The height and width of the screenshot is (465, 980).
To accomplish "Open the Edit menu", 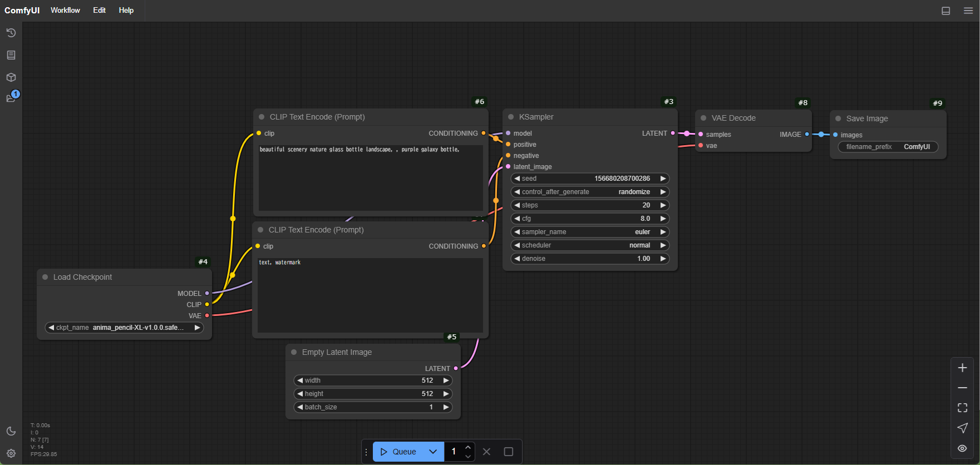I will [99, 10].
